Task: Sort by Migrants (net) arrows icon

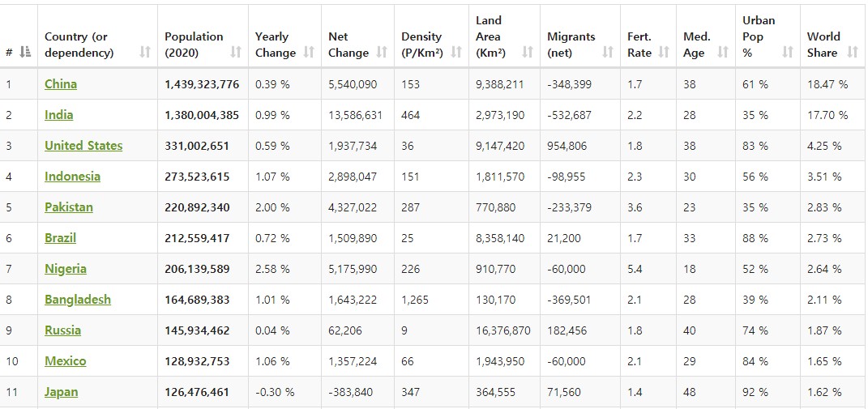Action: coord(608,53)
